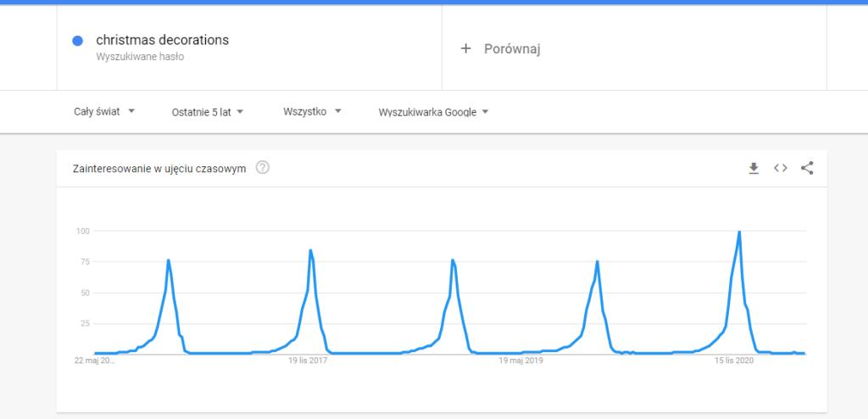Click the 19 maj 2019 axis label
The width and height of the screenshot is (868, 419).
pos(521,360)
